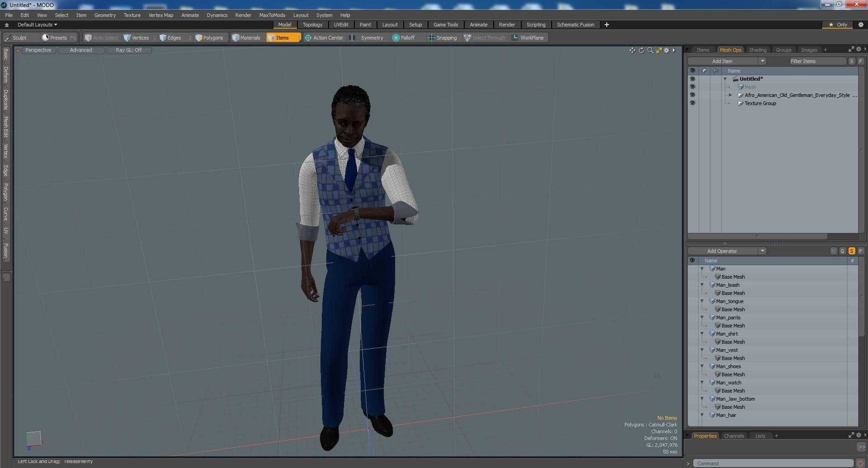
Task: Select the Man_Jaw_bottom row
Action: (773, 399)
